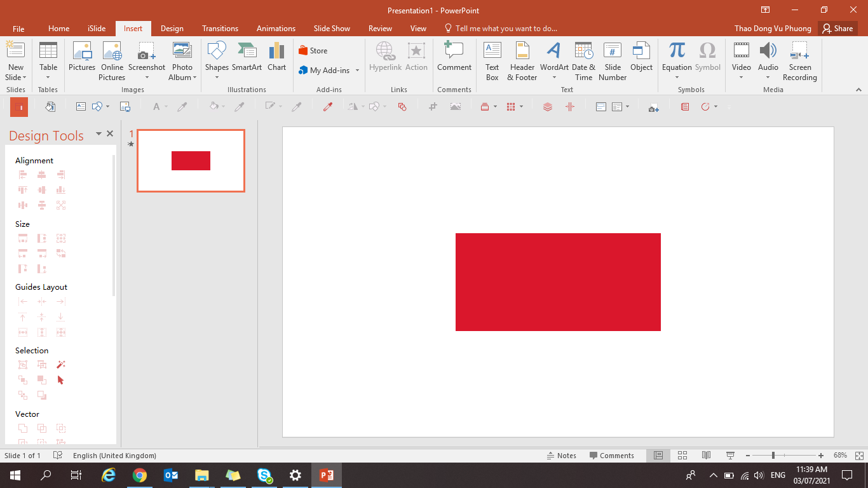Click Align Top in Design Tools
This screenshot has width=868, height=488.
pyautogui.click(x=23, y=190)
